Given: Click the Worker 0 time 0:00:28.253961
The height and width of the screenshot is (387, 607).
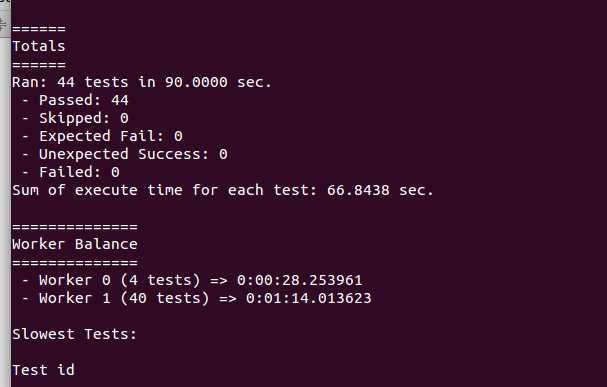Looking at the screenshot, I should [x=300, y=280].
